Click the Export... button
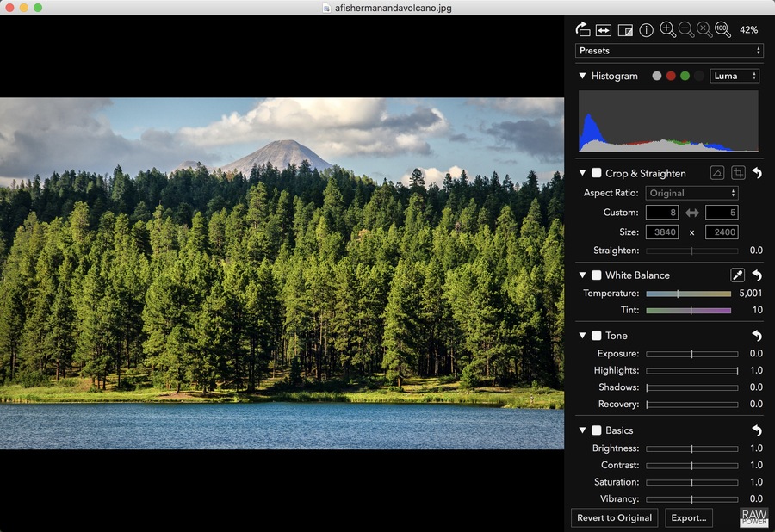 click(x=689, y=517)
